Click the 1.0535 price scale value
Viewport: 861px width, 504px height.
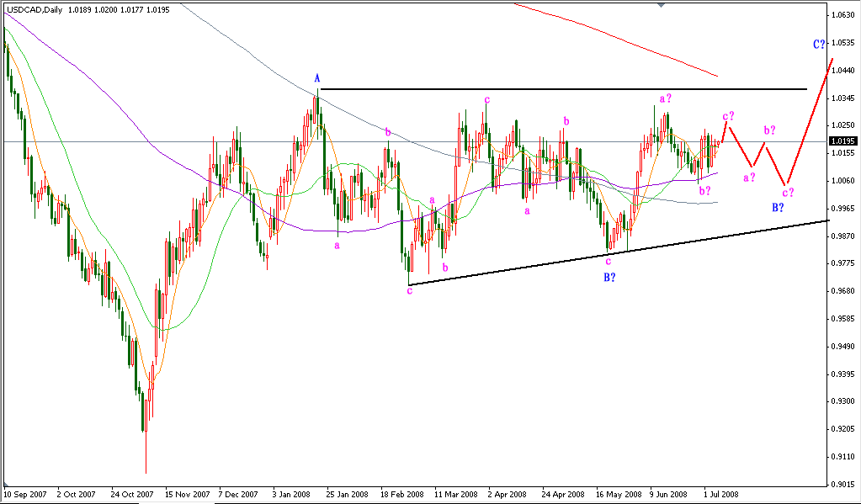point(842,42)
